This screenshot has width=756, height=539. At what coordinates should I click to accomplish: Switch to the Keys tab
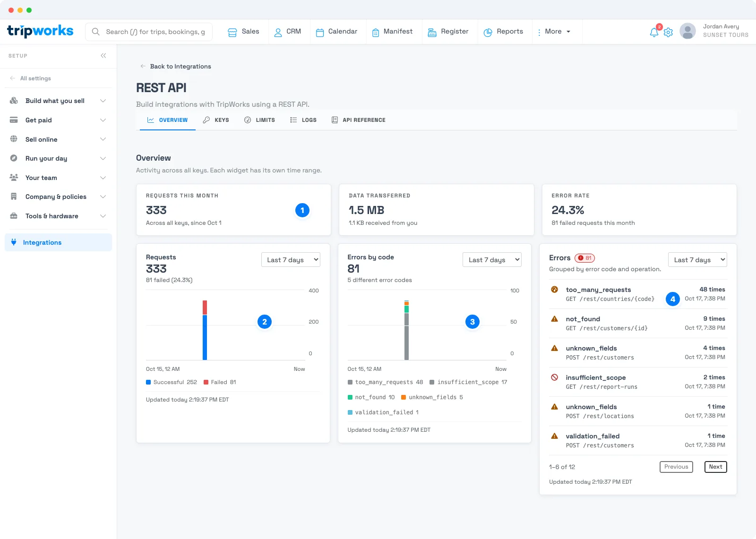(216, 120)
